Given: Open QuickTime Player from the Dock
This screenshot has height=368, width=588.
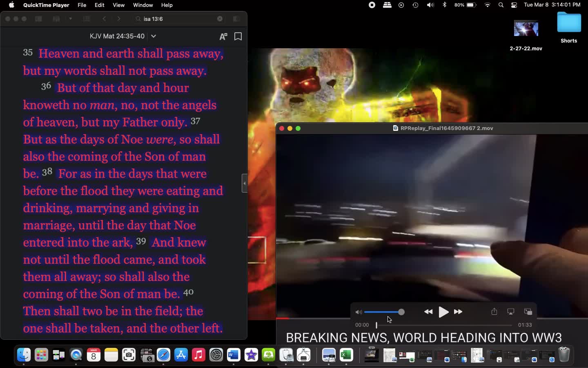Looking at the screenshot, I should tap(76, 355).
